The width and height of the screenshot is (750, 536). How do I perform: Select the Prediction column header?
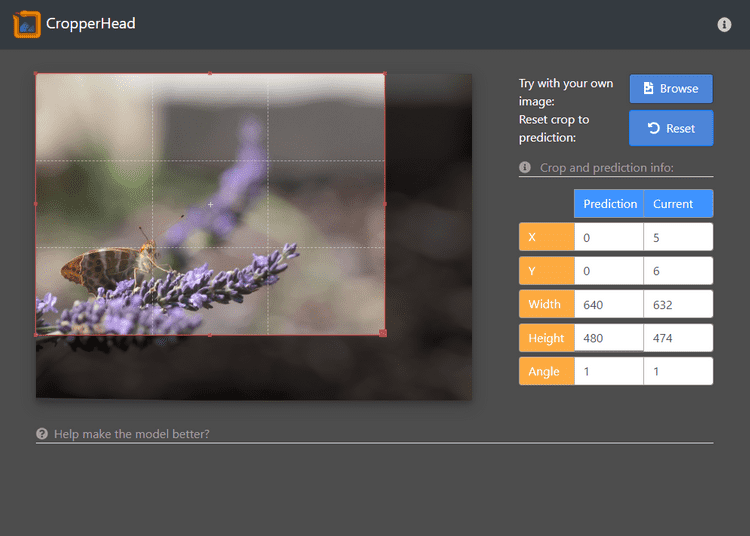609,204
